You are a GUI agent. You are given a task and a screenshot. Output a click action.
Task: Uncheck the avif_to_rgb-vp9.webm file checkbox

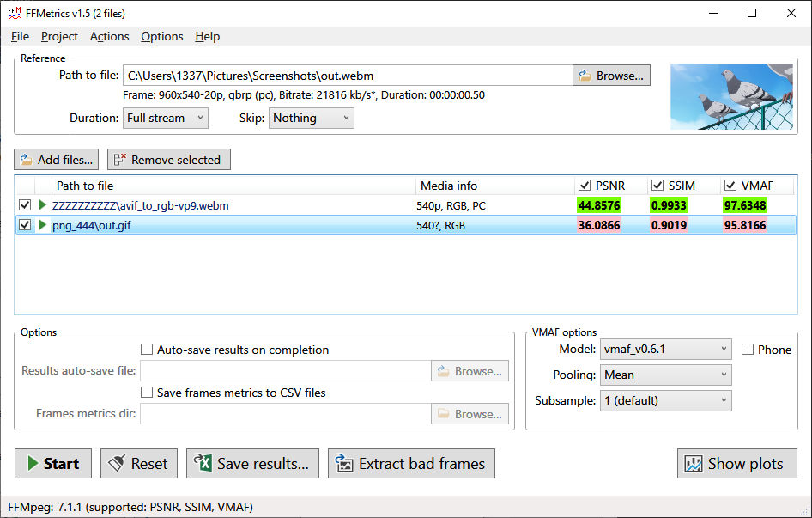[x=24, y=205]
